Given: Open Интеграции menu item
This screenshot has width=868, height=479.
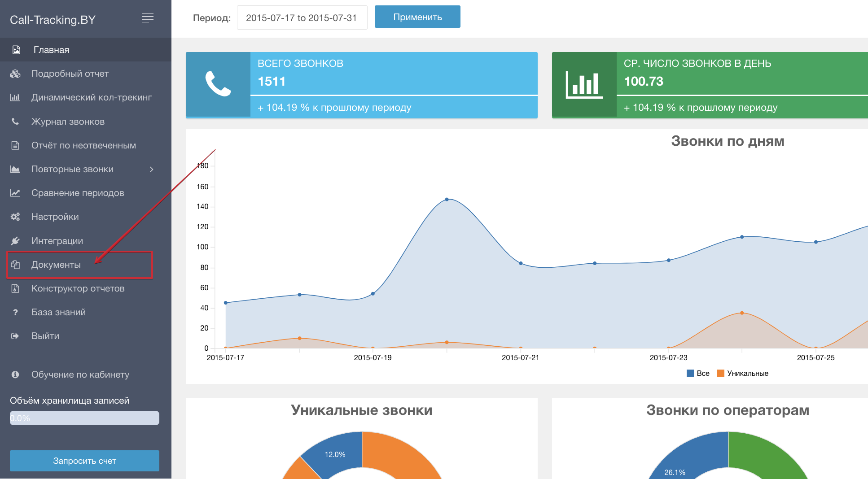Looking at the screenshot, I should [86, 241].
